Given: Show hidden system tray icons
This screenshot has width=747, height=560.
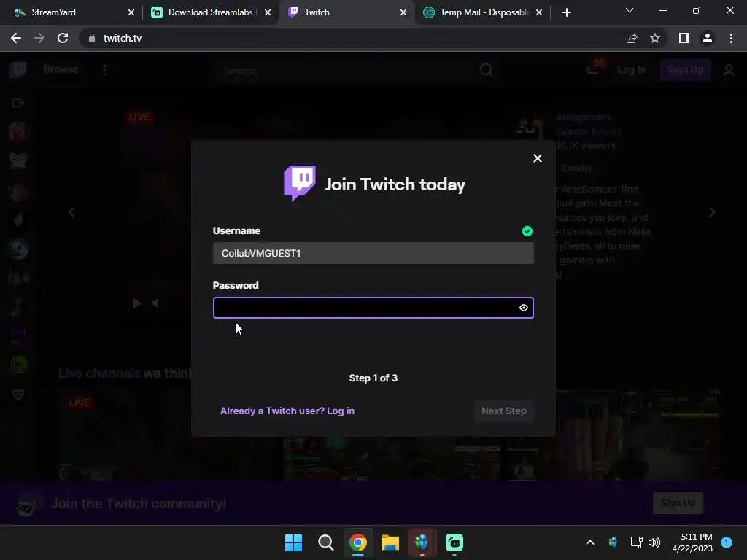Looking at the screenshot, I should coord(589,542).
